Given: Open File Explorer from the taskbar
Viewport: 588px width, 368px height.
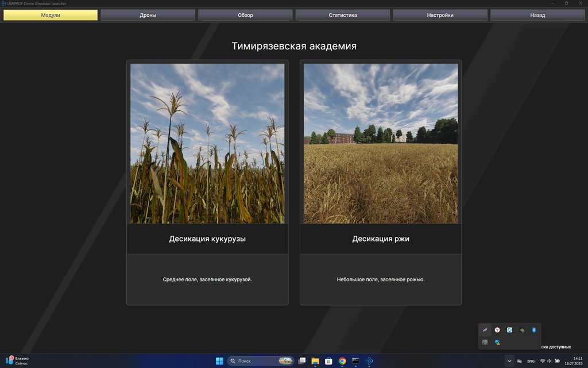Looking at the screenshot, I should pos(315,361).
